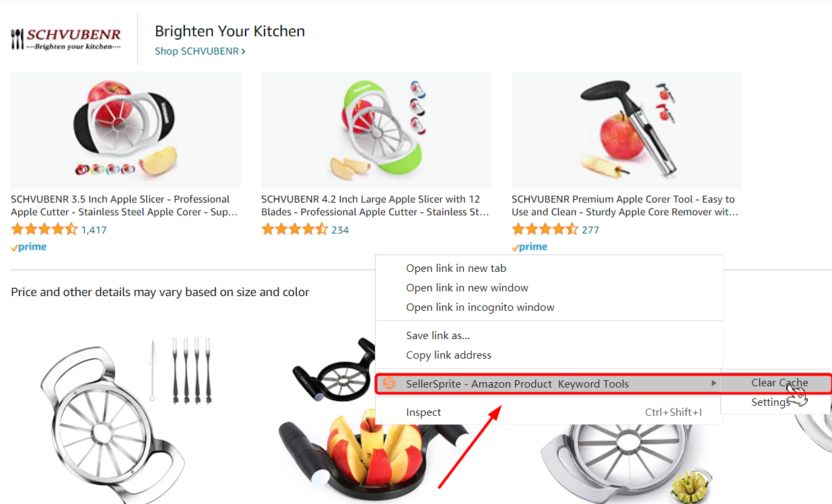
Task: Click the submenu arrow beside SellerSprite entry
Action: 714,384
